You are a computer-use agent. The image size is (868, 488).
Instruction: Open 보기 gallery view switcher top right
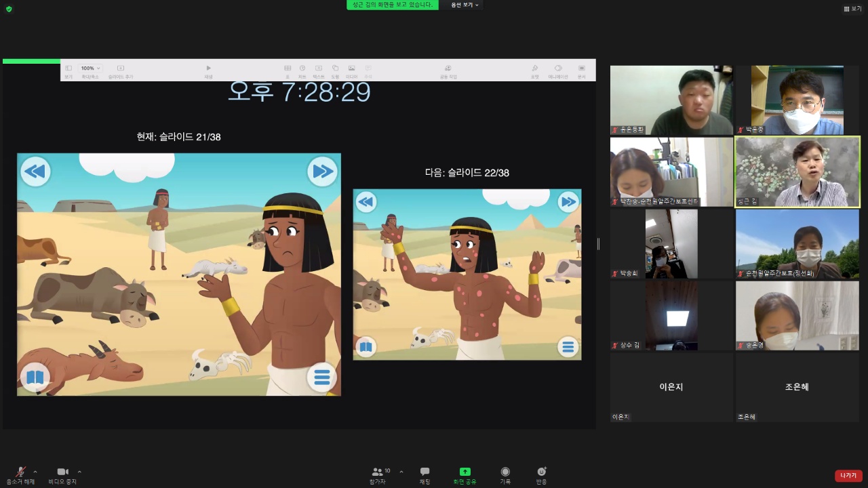click(852, 9)
